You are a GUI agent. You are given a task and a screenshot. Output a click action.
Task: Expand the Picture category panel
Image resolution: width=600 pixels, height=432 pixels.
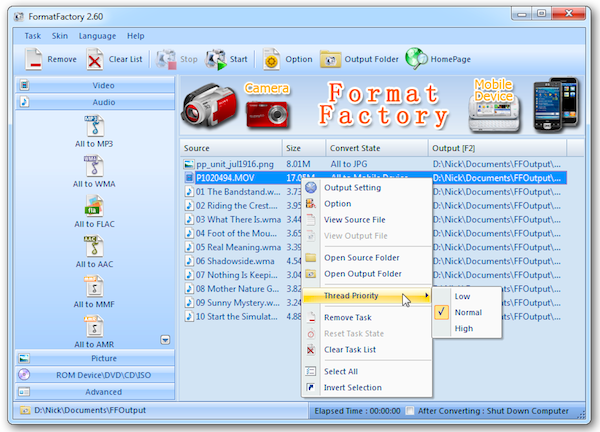pos(95,358)
